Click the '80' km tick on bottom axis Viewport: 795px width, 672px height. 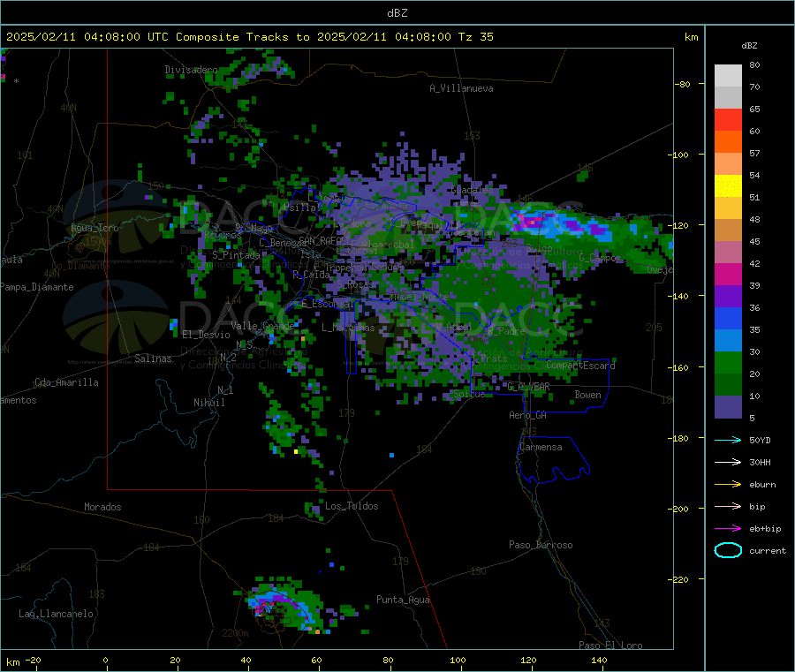coord(388,660)
